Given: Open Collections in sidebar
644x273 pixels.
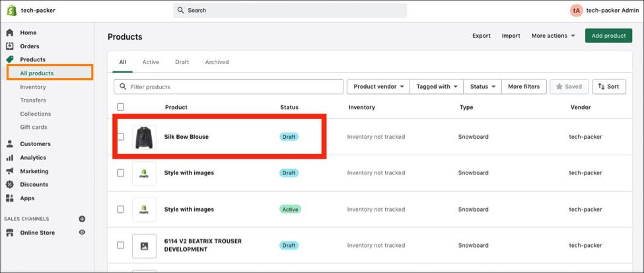Looking at the screenshot, I should click(x=35, y=114).
